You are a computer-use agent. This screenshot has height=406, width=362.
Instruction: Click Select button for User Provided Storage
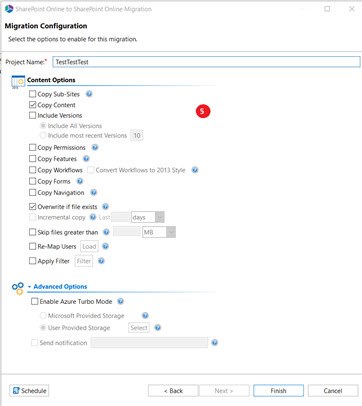[139, 328]
